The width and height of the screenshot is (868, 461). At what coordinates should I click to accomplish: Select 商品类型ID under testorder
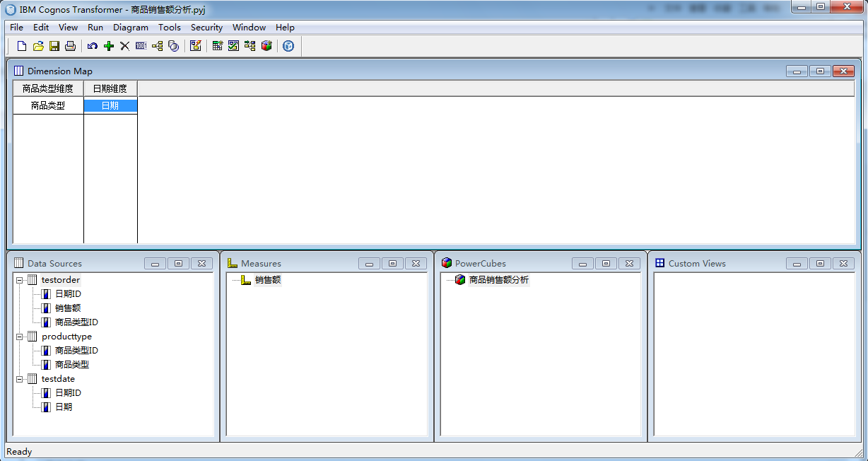(x=77, y=322)
